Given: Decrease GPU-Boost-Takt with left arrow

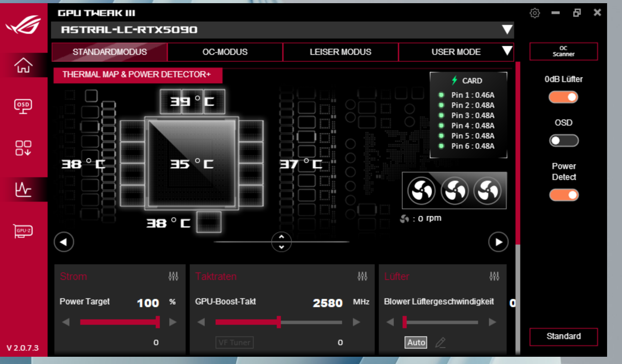Looking at the screenshot, I should click(x=202, y=322).
